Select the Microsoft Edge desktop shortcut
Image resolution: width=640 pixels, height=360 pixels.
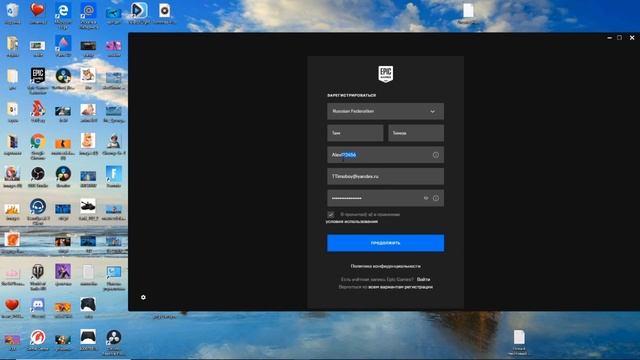63,16
